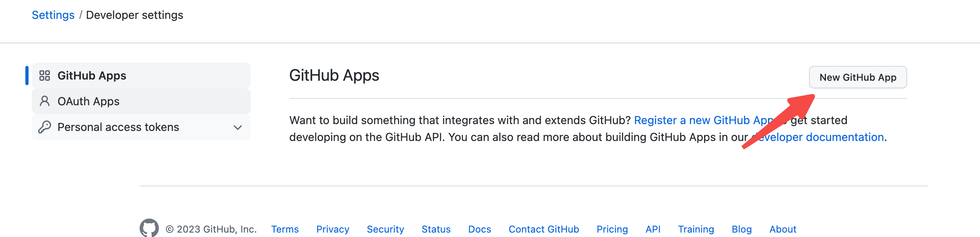Click the Contact GitHub footer link
Image resolution: width=980 pixels, height=237 pixels.
pyautogui.click(x=544, y=229)
